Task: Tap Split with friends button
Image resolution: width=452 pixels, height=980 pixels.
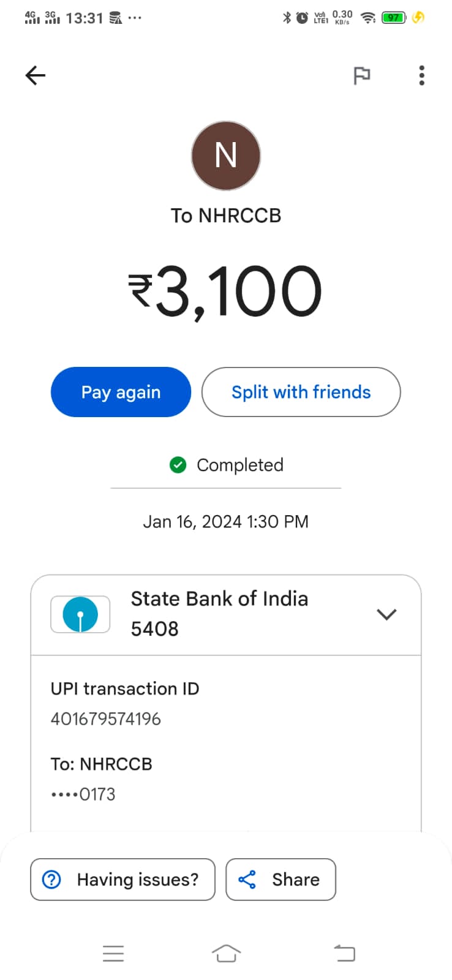Action: tap(301, 392)
